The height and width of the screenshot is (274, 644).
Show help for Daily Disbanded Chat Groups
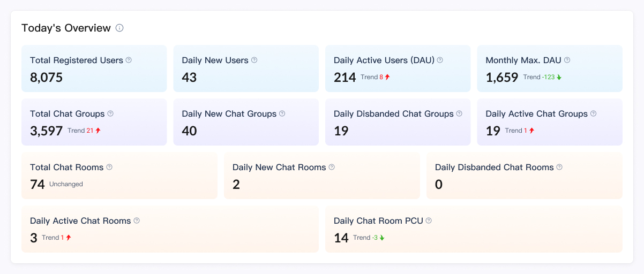pyautogui.click(x=459, y=113)
